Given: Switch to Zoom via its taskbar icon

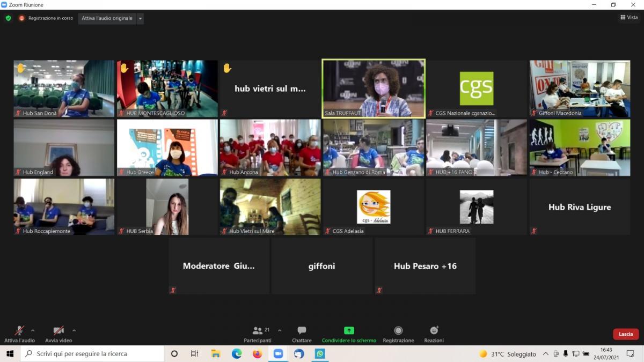Looking at the screenshot, I should point(278,354).
